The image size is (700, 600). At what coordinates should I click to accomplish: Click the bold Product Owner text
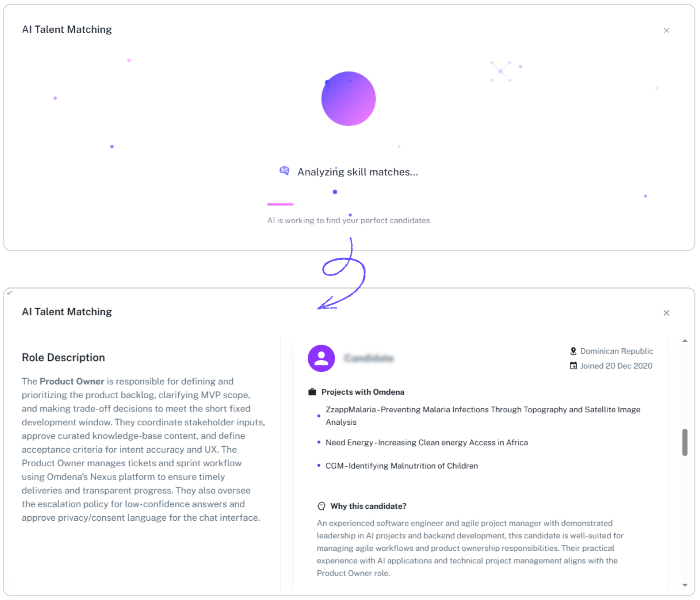pyautogui.click(x=72, y=381)
